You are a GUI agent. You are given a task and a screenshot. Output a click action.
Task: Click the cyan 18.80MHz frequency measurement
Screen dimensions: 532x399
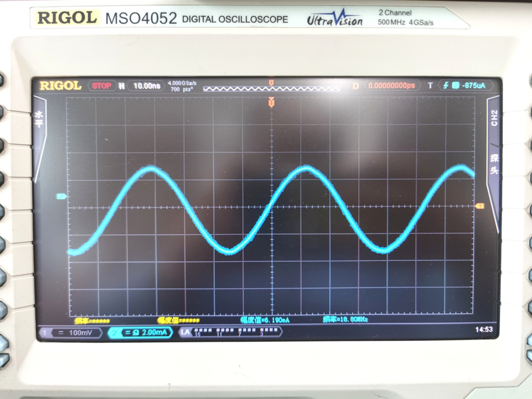345,319
